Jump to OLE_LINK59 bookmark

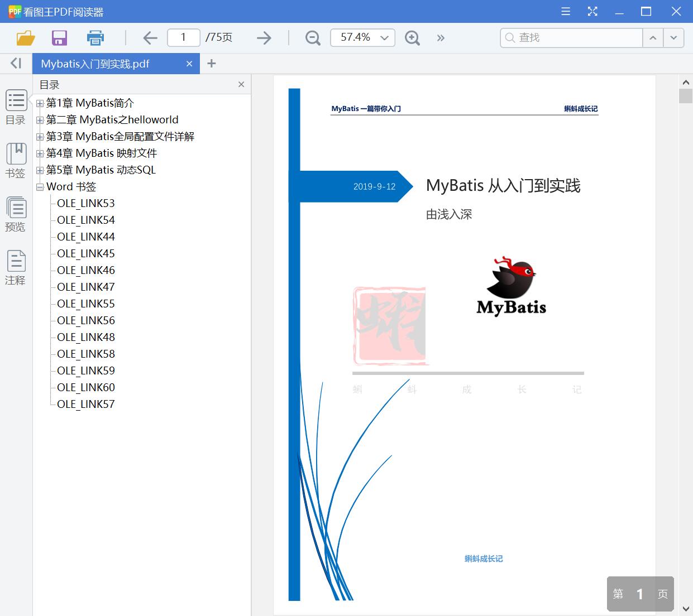pos(86,371)
